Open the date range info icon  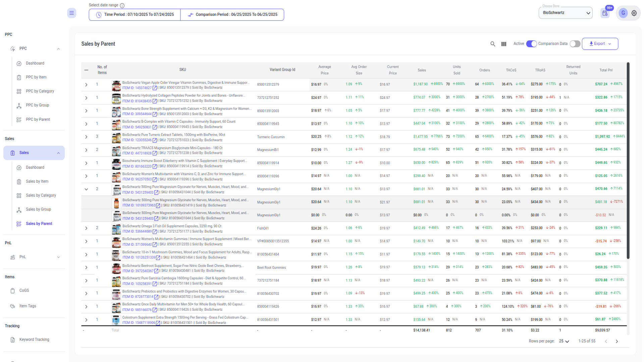(x=122, y=5)
